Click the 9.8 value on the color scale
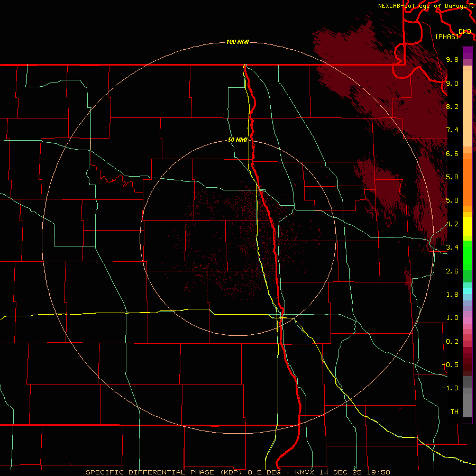476x476 pixels. point(452,59)
